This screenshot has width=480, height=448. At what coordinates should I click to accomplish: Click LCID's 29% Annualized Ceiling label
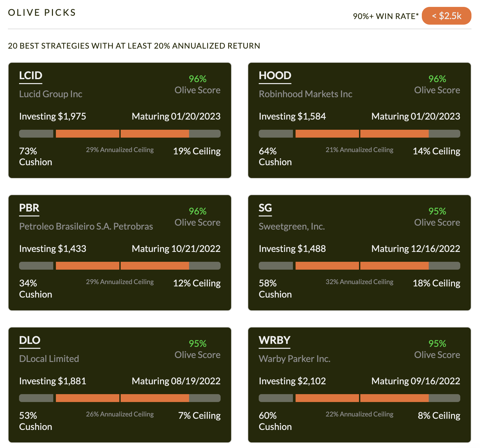tap(120, 150)
